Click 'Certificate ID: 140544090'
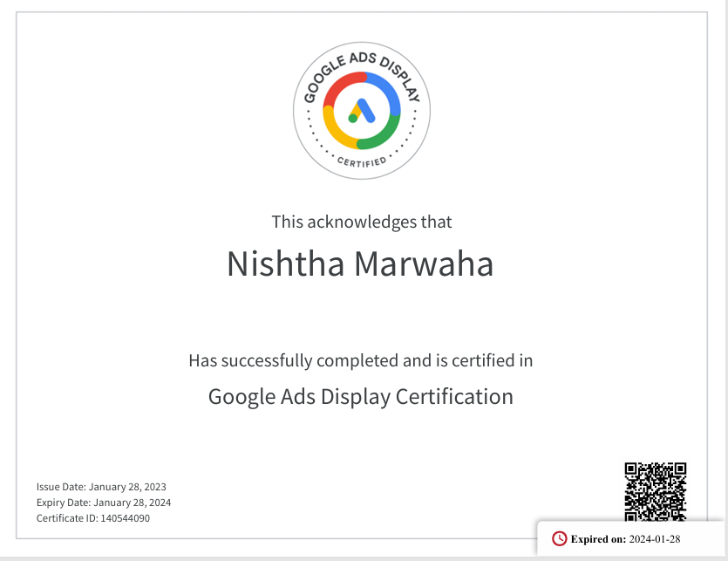This screenshot has width=728, height=561. [93, 518]
